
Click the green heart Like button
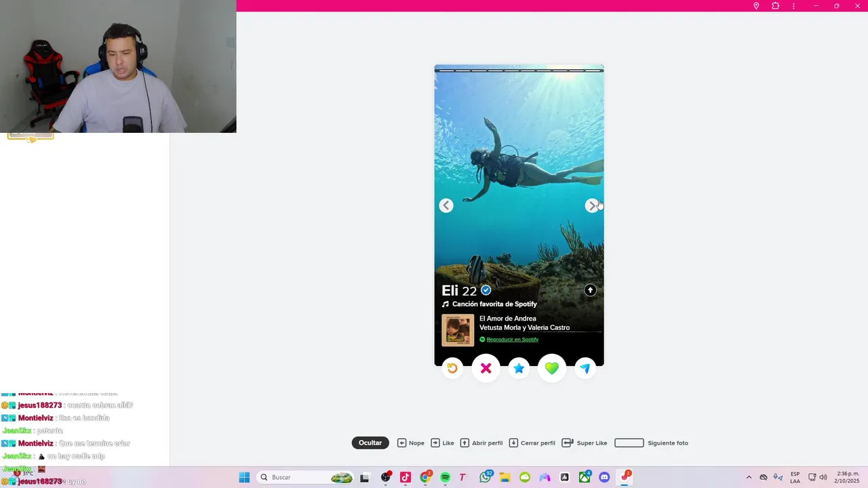tap(552, 368)
